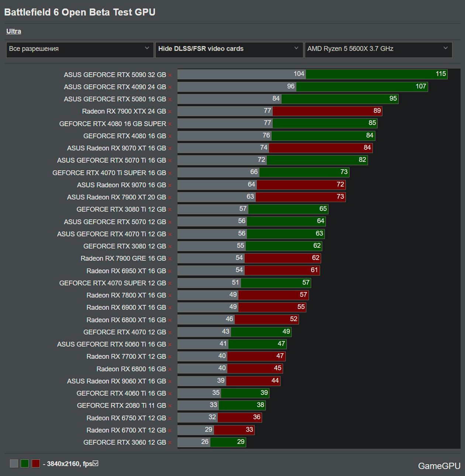Open the Hide DLSS/FSR video cards dropdown
This screenshot has height=476, width=465.
pyautogui.click(x=229, y=50)
